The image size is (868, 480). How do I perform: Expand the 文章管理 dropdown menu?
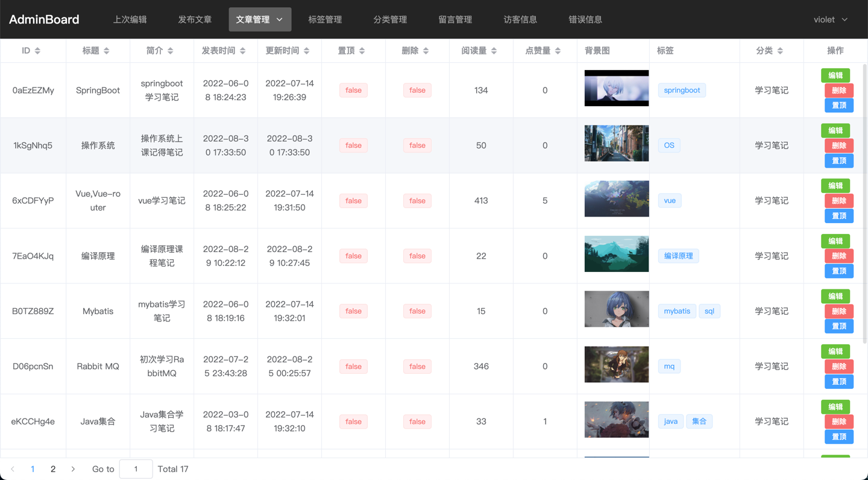pos(260,19)
